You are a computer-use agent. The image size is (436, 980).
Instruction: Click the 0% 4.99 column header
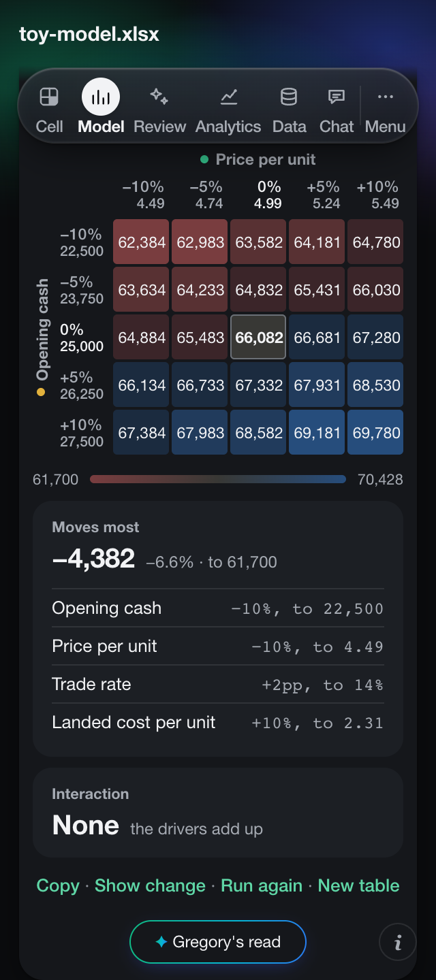pyautogui.click(x=268, y=195)
